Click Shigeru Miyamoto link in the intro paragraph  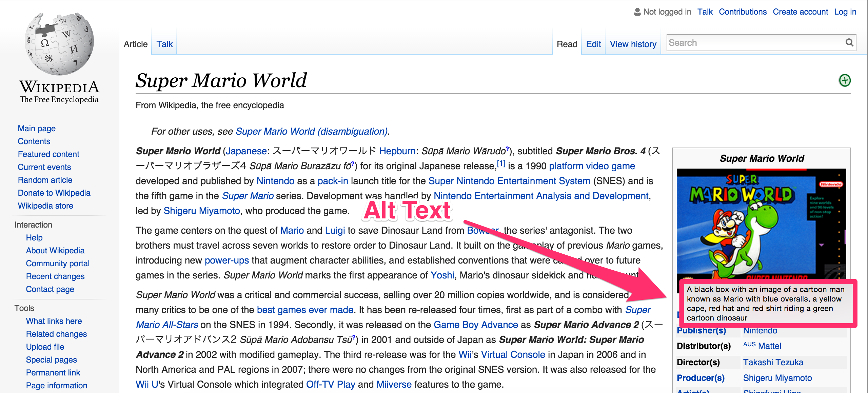[x=202, y=211]
